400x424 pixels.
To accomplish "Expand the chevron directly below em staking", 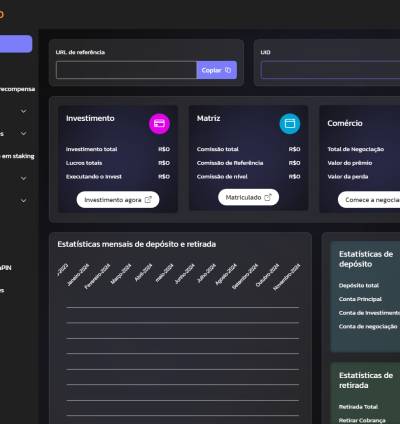I will tap(24, 178).
